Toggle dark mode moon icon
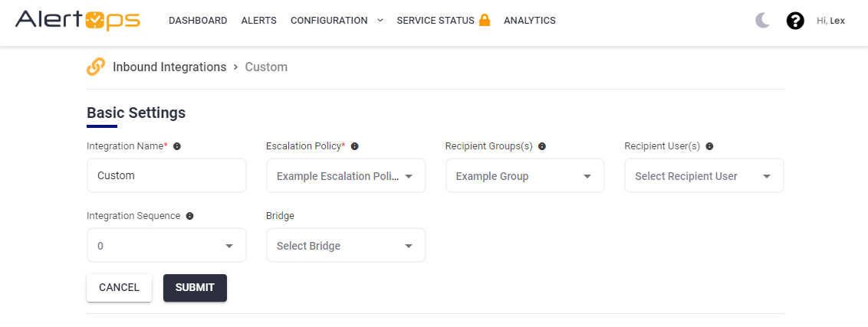 point(762,21)
